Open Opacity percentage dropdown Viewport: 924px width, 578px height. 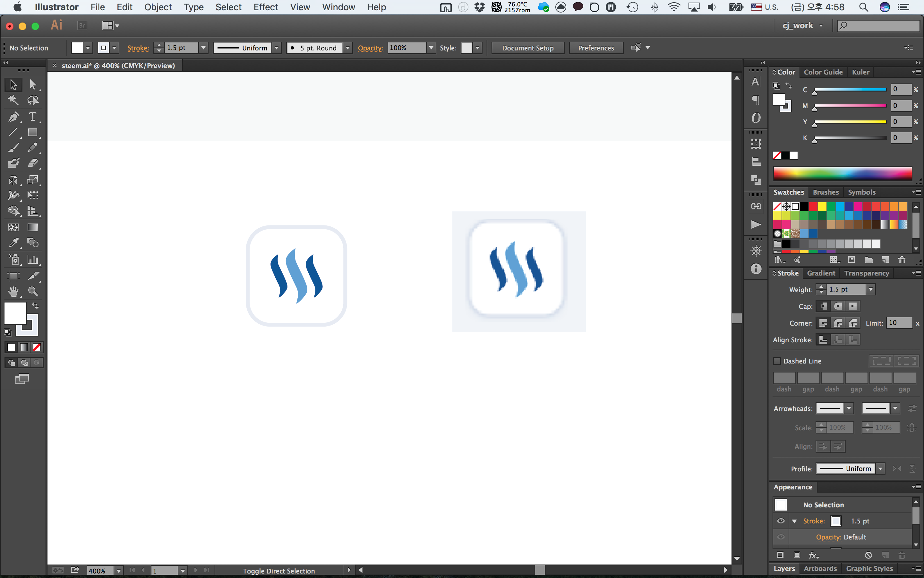tap(431, 48)
